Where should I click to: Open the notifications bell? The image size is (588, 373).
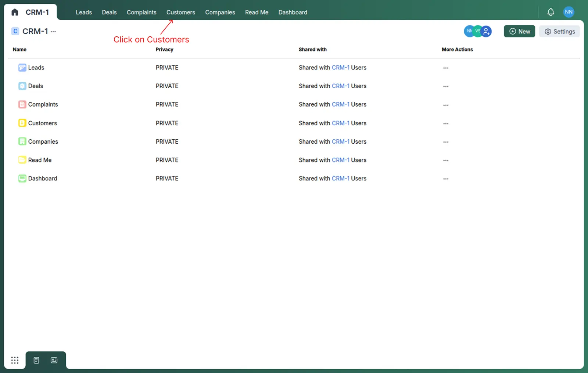[x=550, y=12]
